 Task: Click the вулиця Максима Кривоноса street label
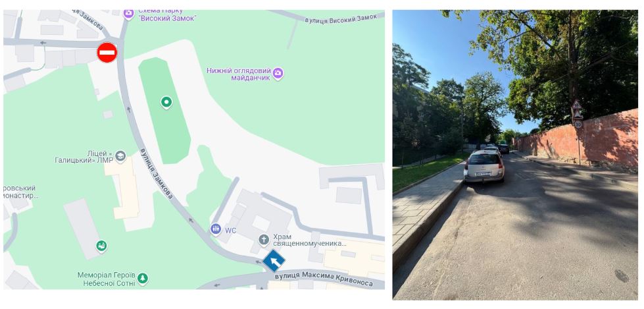click(324, 279)
